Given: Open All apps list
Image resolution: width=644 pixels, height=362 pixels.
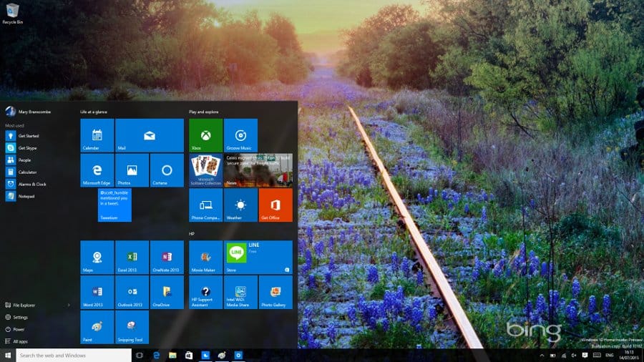Looking at the screenshot, I should pyautogui.click(x=20, y=341).
